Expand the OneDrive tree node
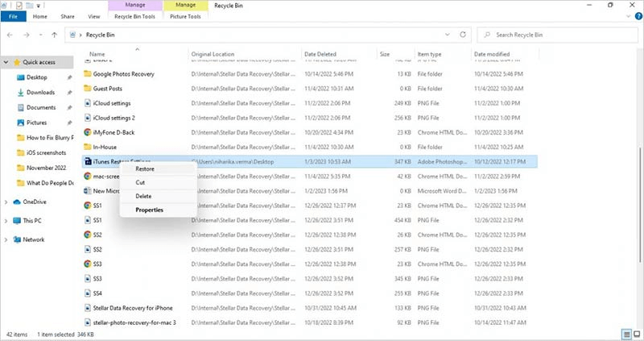Viewport: 644px width, 341px height. [x=6, y=202]
